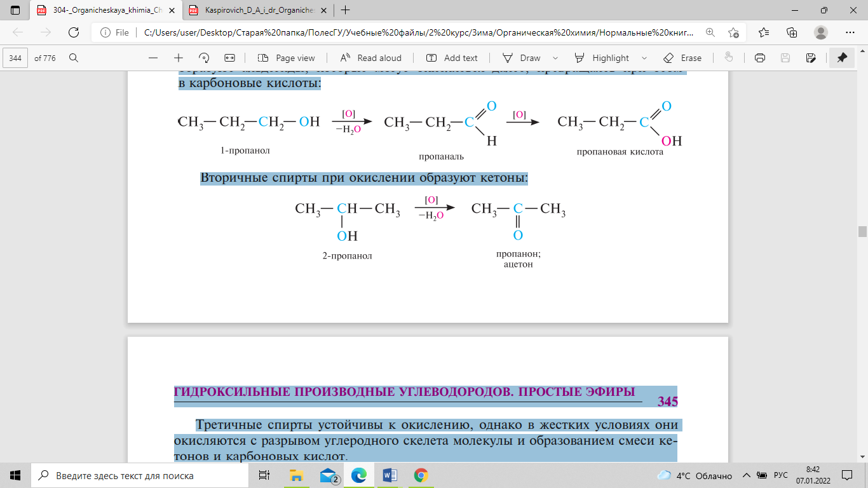Image resolution: width=868 pixels, height=488 pixels.
Task: Save the PDF as a copy
Action: pyautogui.click(x=811, y=58)
